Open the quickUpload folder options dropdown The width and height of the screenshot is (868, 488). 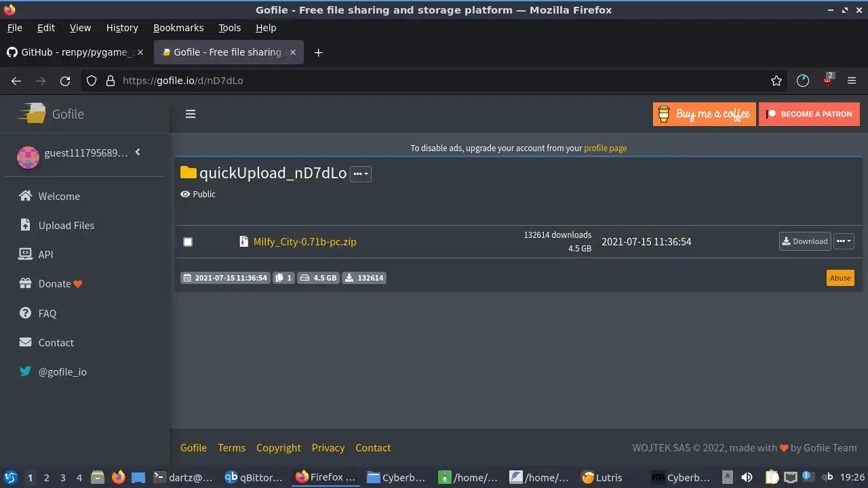pos(360,174)
